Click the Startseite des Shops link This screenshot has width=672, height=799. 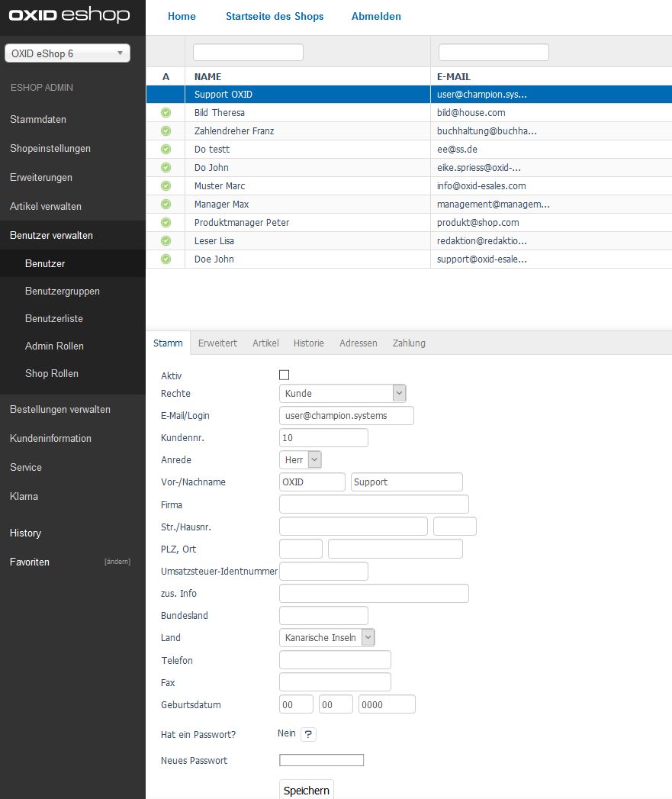(x=275, y=16)
